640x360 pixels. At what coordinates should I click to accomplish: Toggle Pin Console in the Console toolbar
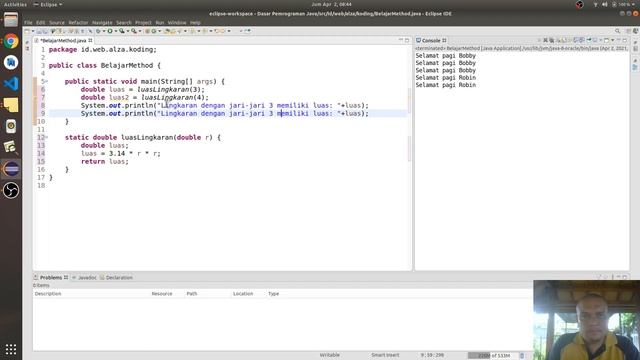[589, 40]
